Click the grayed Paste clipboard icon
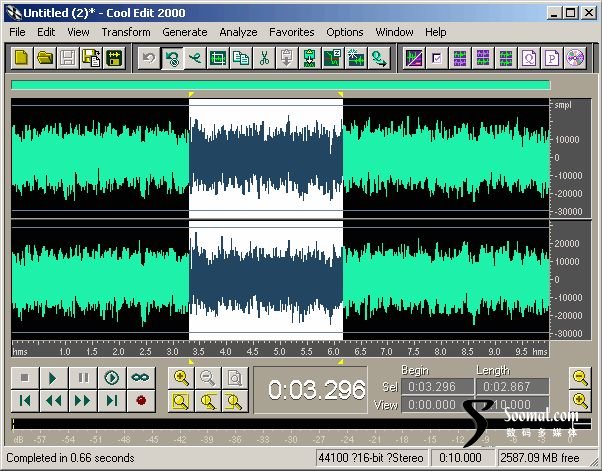This screenshot has height=471, width=602. tap(287, 58)
